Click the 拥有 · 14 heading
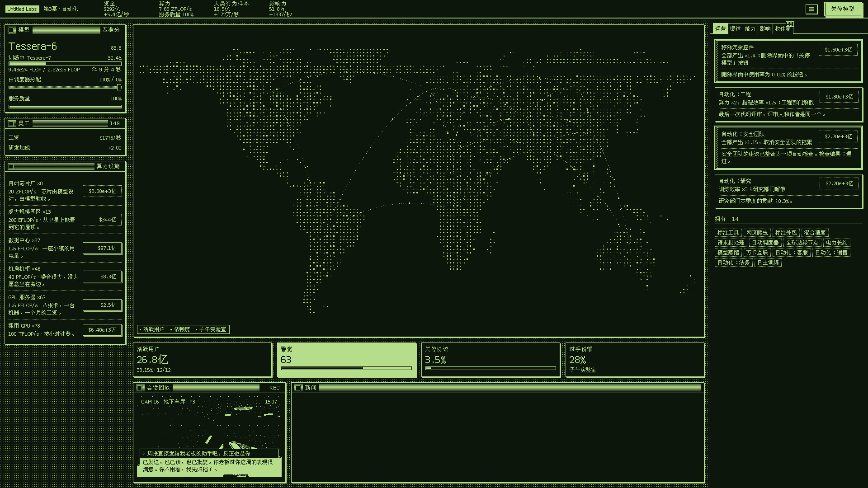 tap(726, 219)
